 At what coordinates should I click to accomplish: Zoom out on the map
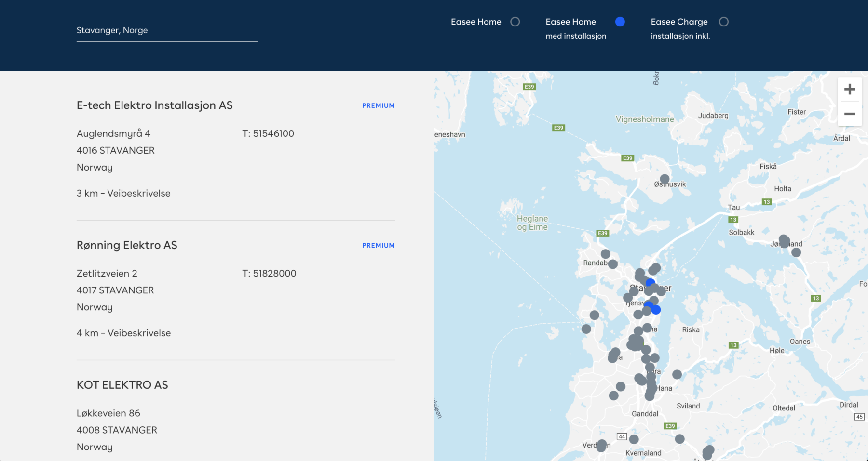[850, 114]
